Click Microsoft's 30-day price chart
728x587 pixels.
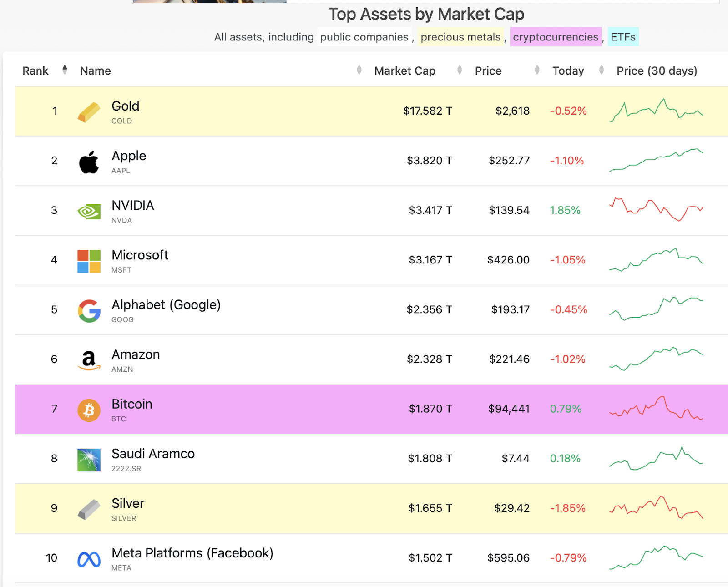click(x=656, y=259)
